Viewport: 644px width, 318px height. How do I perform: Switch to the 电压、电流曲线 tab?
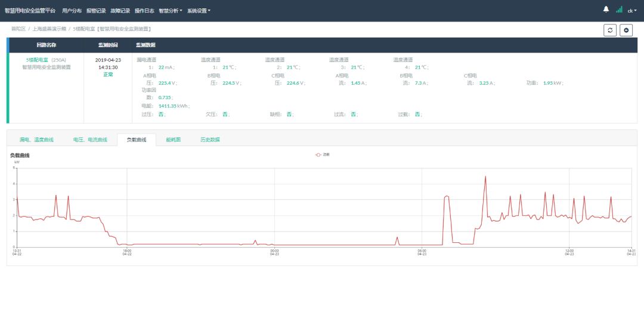coord(90,140)
